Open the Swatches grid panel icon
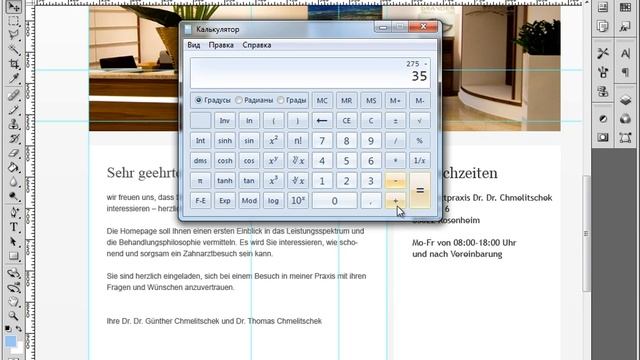 625,7
